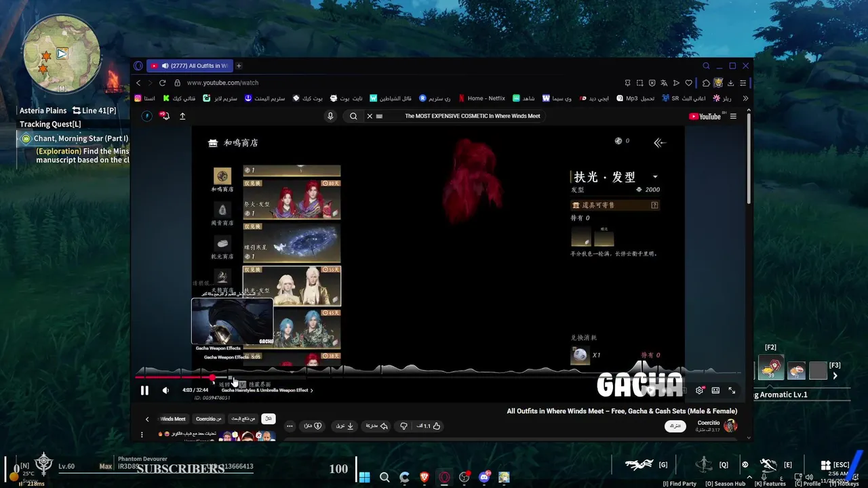Open the Coercitio channel avatar
Image resolution: width=868 pixels, height=488 pixels.
[x=730, y=426]
